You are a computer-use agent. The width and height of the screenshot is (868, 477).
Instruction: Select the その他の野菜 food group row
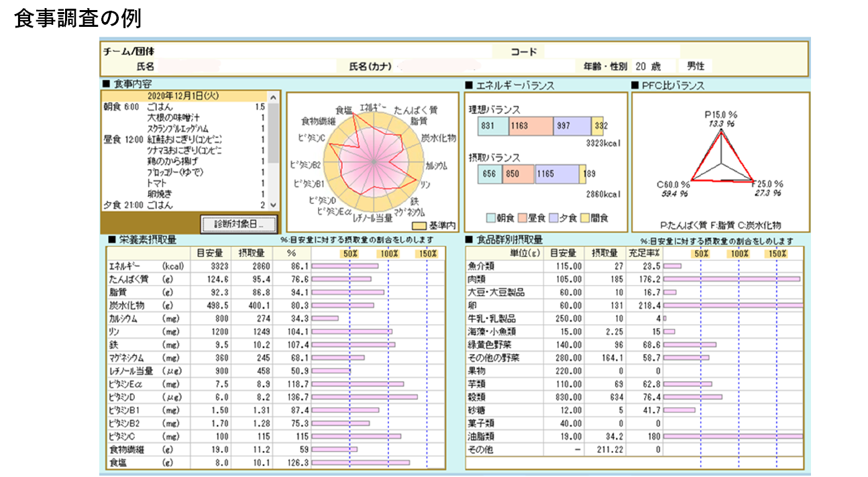(x=635, y=358)
